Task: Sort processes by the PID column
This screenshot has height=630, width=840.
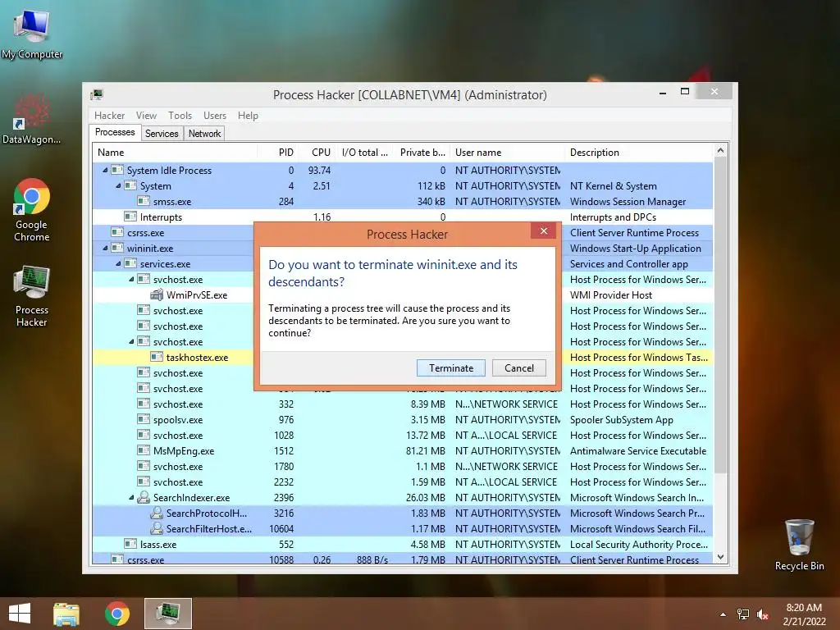Action: (278, 152)
